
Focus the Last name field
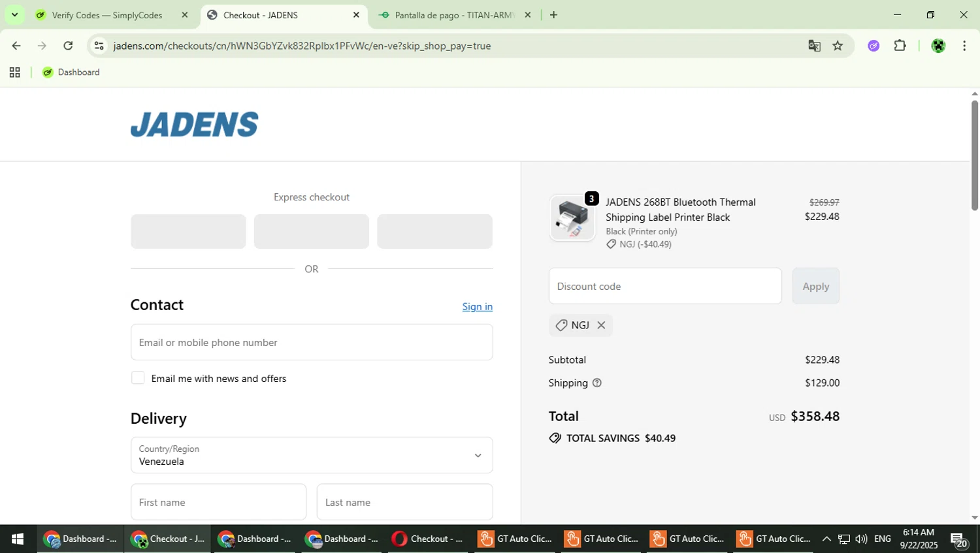pos(404,502)
